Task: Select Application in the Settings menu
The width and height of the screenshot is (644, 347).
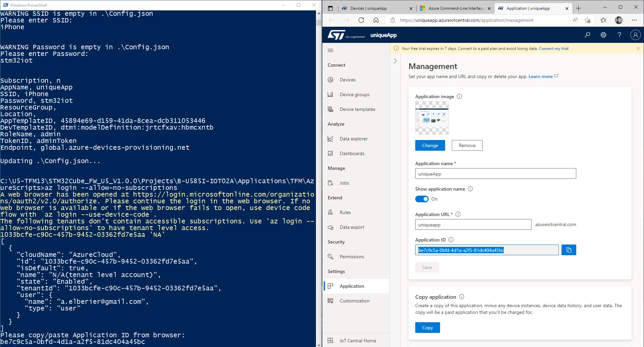Action: pyautogui.click(x=357, y=286)
